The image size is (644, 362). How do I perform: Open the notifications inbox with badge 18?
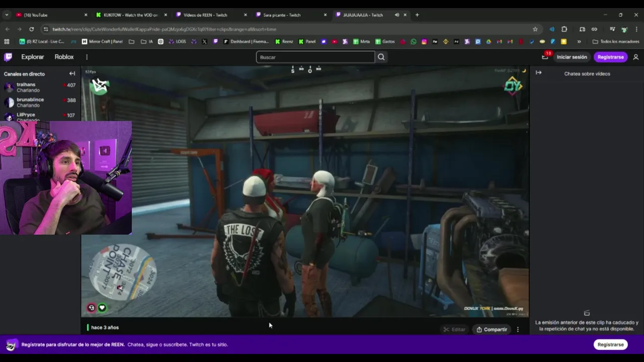pyautogui.click(x=545, y=57)
